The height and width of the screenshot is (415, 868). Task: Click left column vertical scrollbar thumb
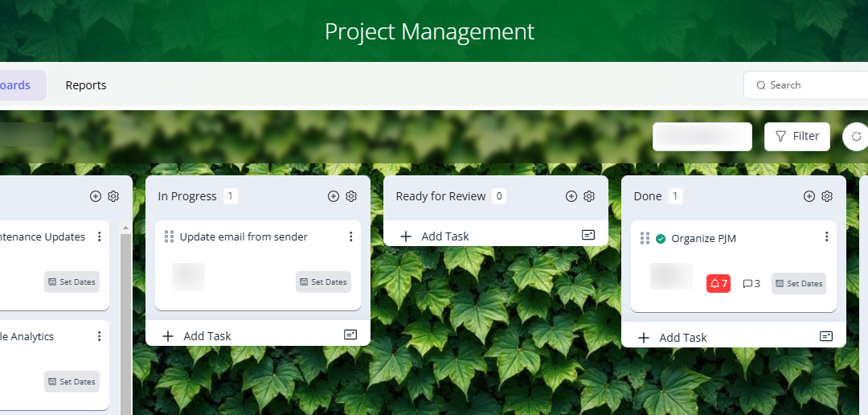(x=125, y=324)
